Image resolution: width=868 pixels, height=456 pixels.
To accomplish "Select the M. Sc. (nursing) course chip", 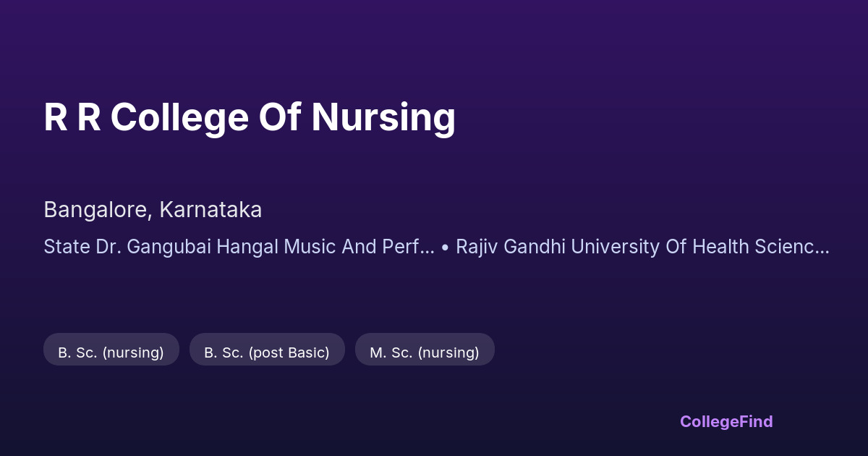I will [x=425, y=352].
